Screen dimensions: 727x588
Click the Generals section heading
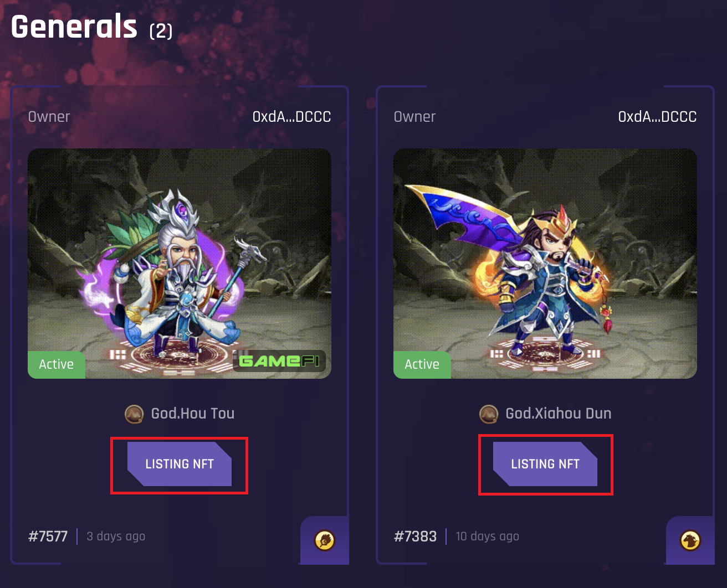74,27
